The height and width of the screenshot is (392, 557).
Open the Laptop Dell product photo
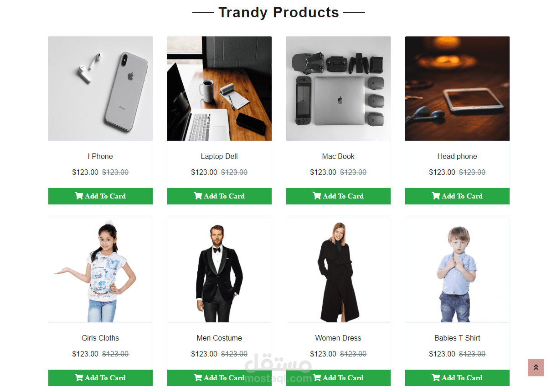219,89
